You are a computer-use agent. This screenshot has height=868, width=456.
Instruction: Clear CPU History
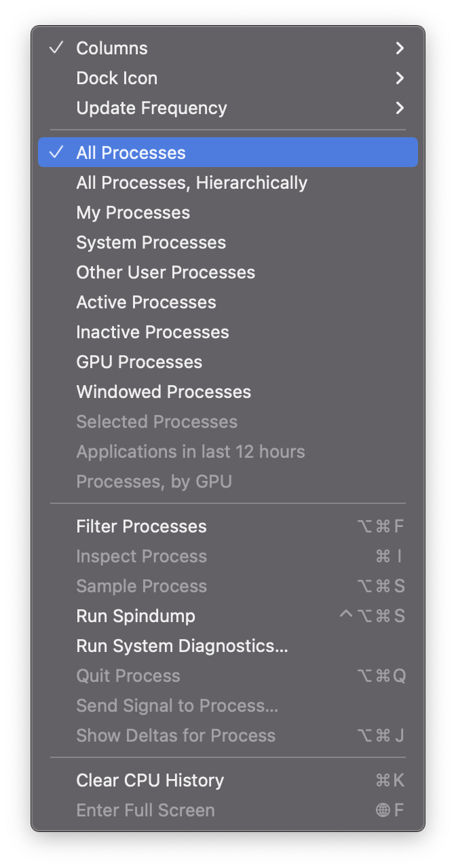point(150,780)
